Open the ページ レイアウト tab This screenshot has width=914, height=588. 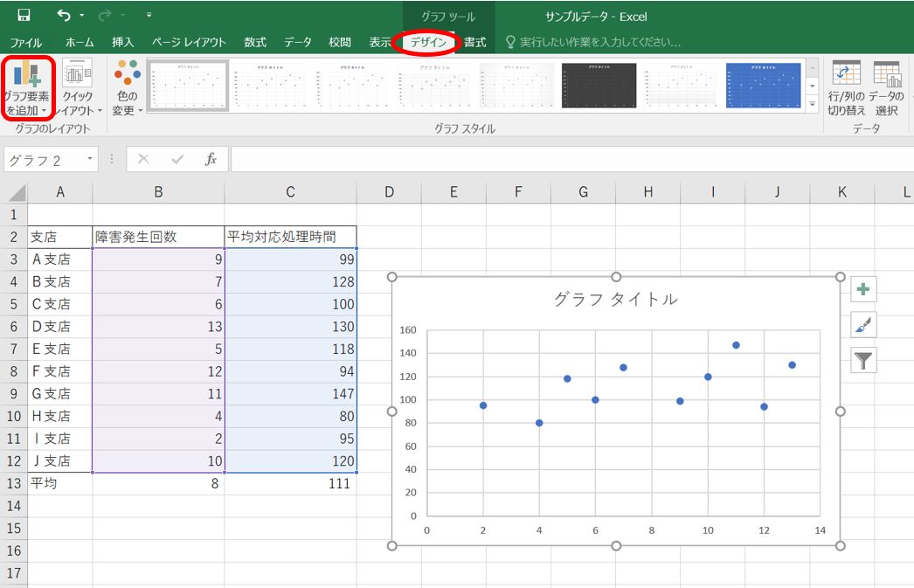click(188, 42)
